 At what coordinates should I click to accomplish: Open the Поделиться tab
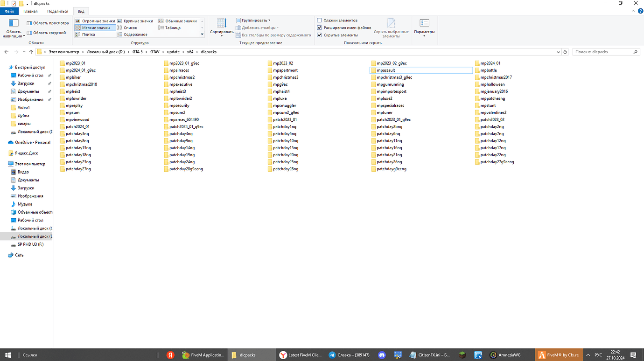click(57, 11)
